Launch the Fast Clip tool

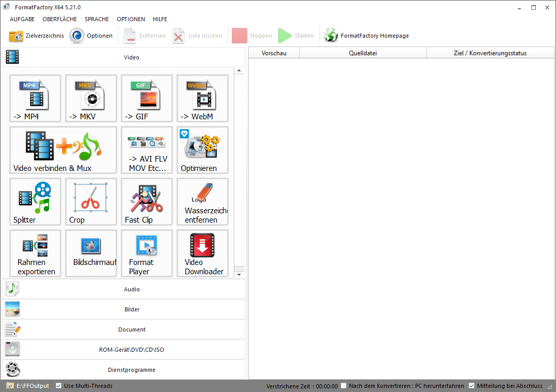(147, 201)
